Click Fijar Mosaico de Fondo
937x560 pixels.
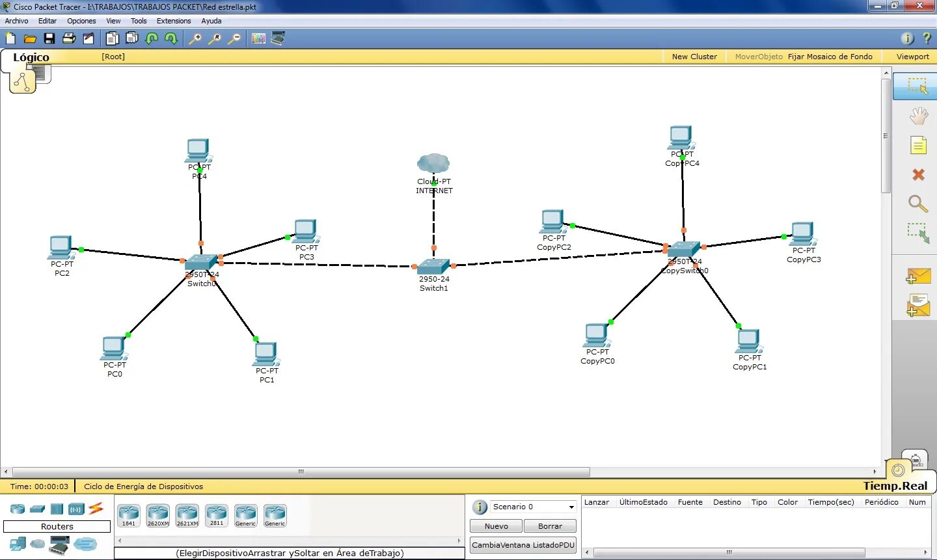(x=830, y=57)
